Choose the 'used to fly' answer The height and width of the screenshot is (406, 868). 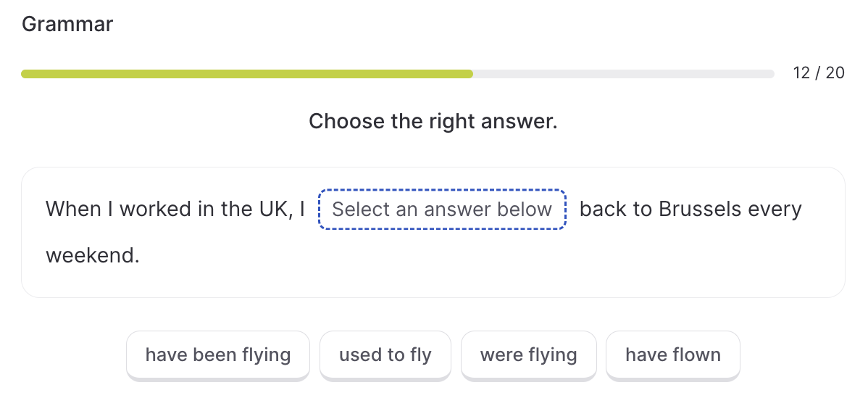385,355
